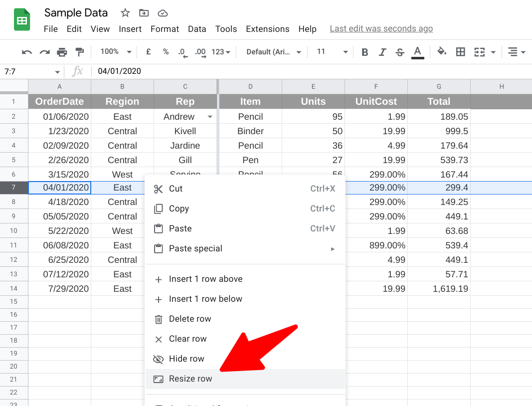Open horizontal align dropdown
Screen dimensions: 532x406
pyautogui.click(x=517, y=52)
